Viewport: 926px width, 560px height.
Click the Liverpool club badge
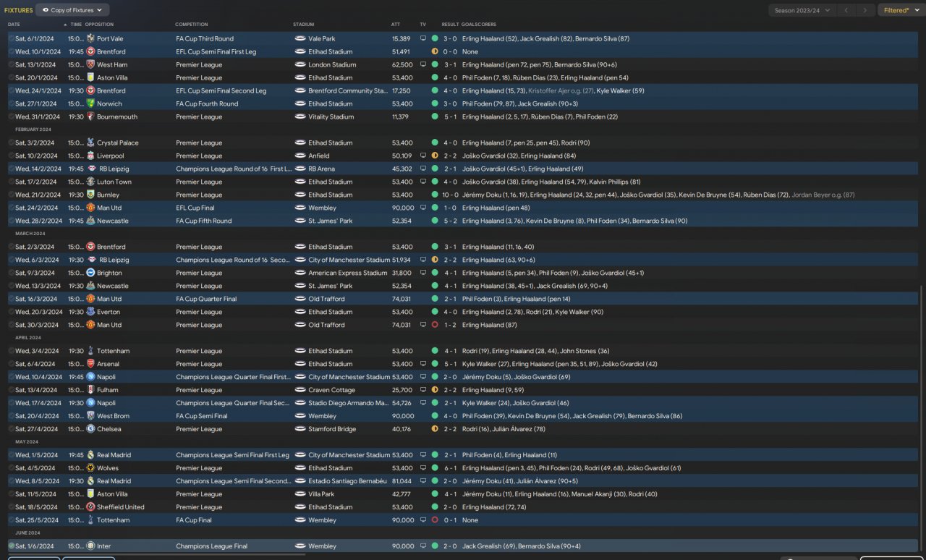(90, 156)
